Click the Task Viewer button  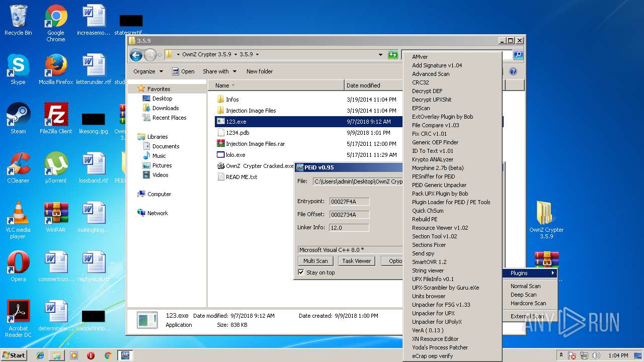coord(357,261)
